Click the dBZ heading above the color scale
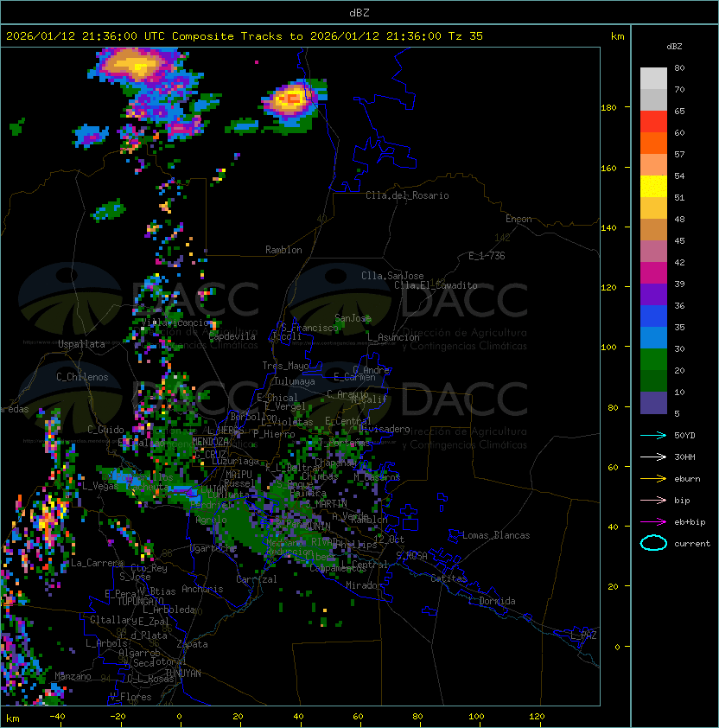The image size is (719, 728). pos(674,47)
